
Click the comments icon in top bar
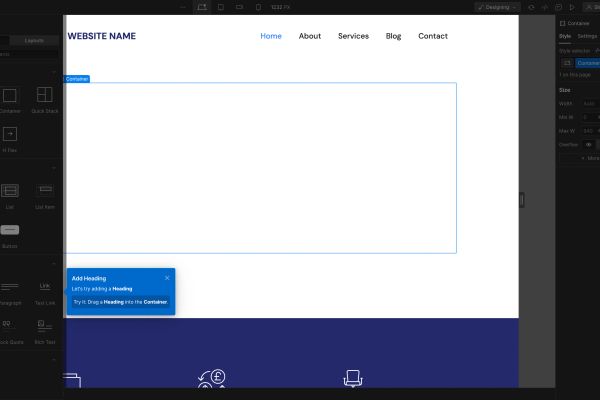point(558,7)
